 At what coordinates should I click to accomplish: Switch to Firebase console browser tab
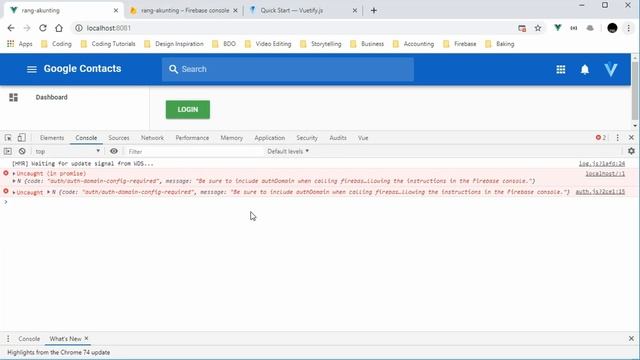point(184,11)
